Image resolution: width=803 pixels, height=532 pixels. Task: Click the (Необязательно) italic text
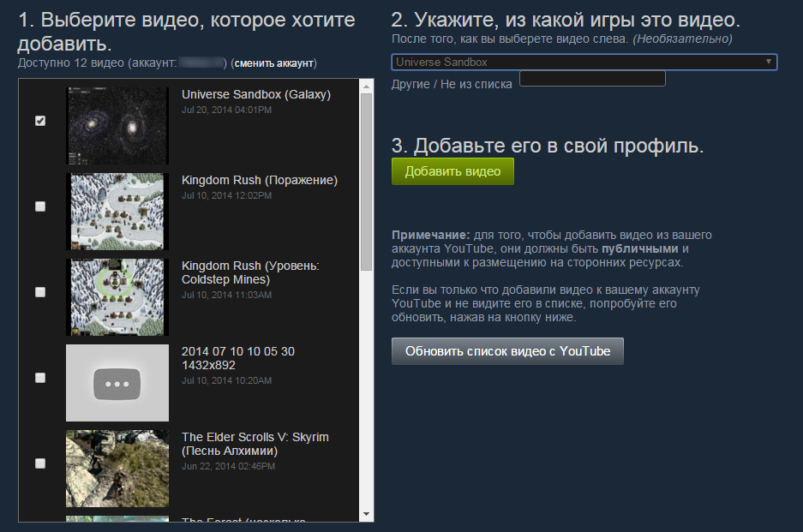click(683, 39)
